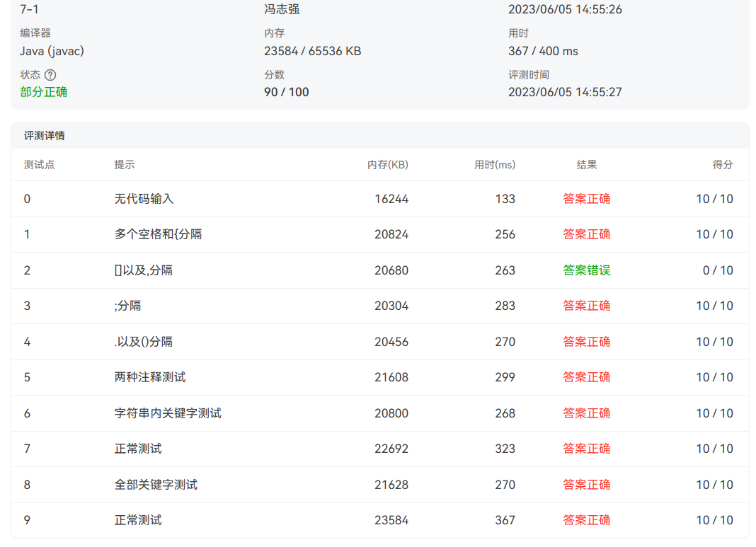Click the 0 / 10 score cell

point(718,270)
